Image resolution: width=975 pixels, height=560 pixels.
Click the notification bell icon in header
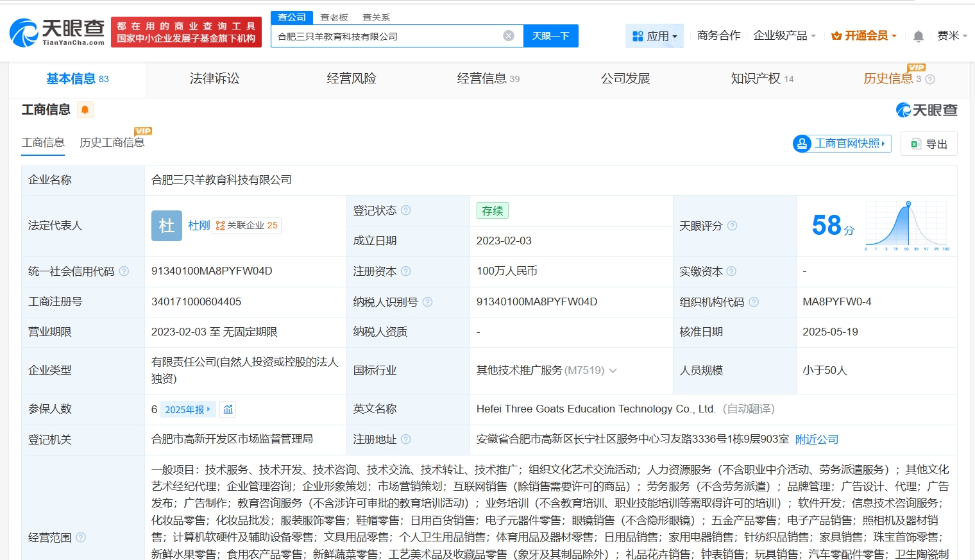(x=919, y=36)
